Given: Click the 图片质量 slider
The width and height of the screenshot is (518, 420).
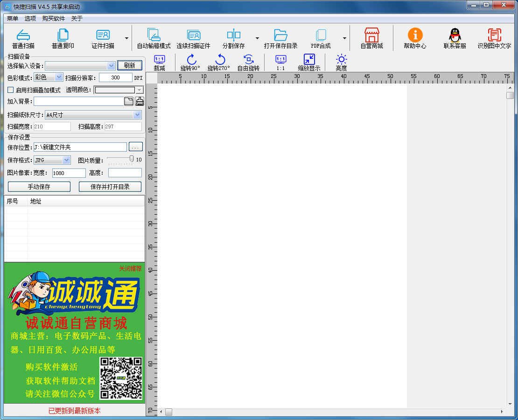Looking at the screenshot, I should click(x=120, y=160).
